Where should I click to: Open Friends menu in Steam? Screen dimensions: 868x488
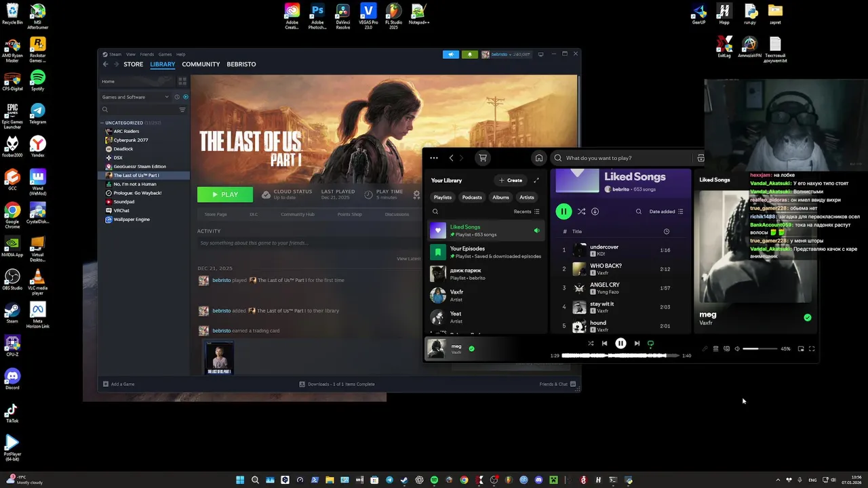click(x=147, y=54)
